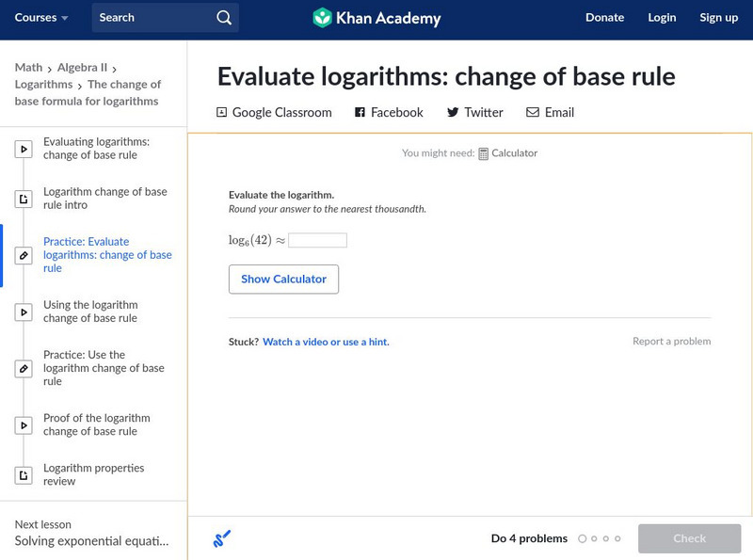Image resolution: width=753 pixels, height=560 pixels.
Task: Click the Khan Academy logo
Action: [323, 18]
